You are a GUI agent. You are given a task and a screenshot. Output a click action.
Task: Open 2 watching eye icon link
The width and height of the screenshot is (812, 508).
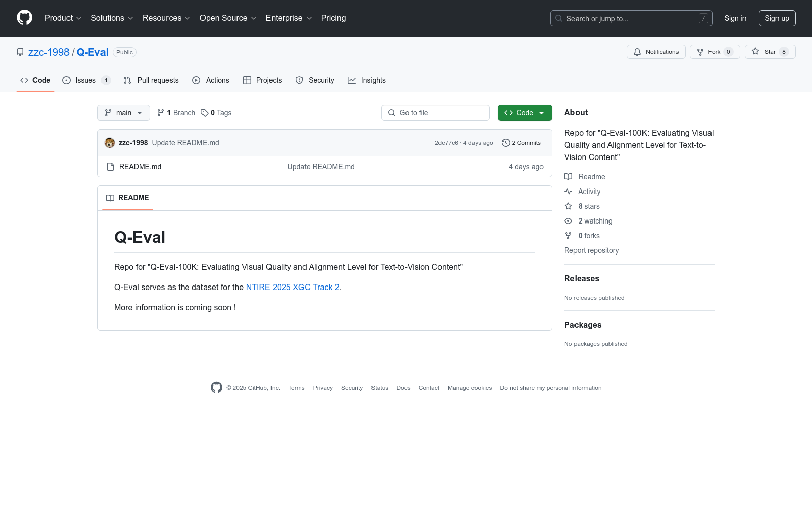(x=568, y=221)
